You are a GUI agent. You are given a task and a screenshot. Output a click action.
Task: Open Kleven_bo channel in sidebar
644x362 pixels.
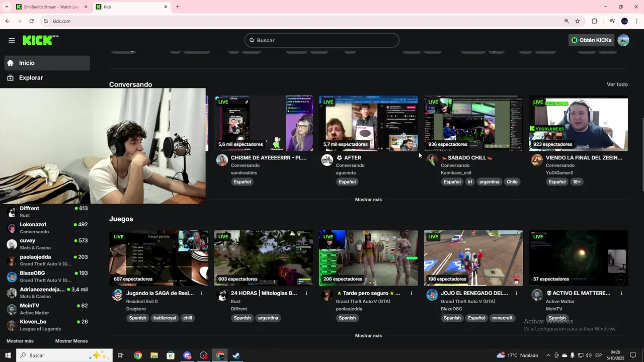pos(47,325)
